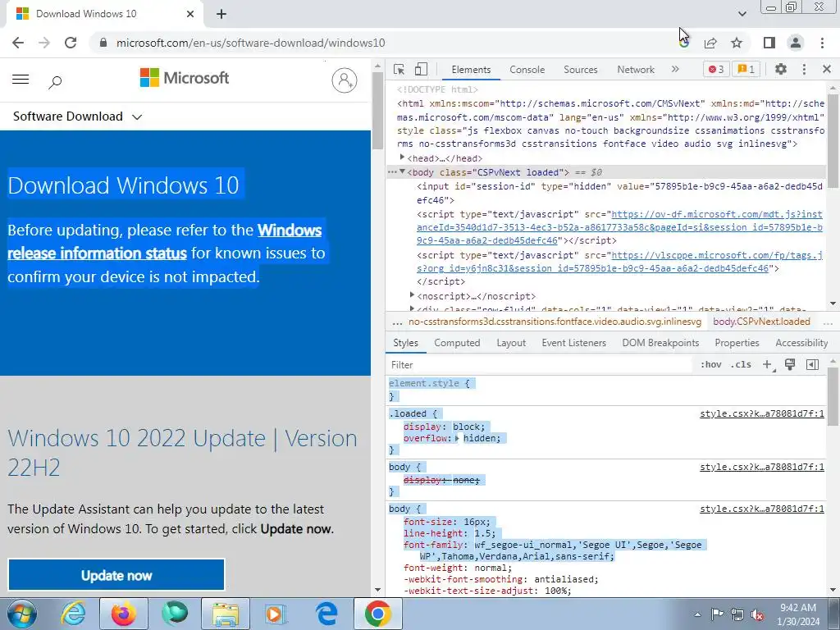This screenshot has width=840, height=630.
Task: Select body.CSPvNext.loaded in the breadcrumb
Action: [x=761, y=322]
